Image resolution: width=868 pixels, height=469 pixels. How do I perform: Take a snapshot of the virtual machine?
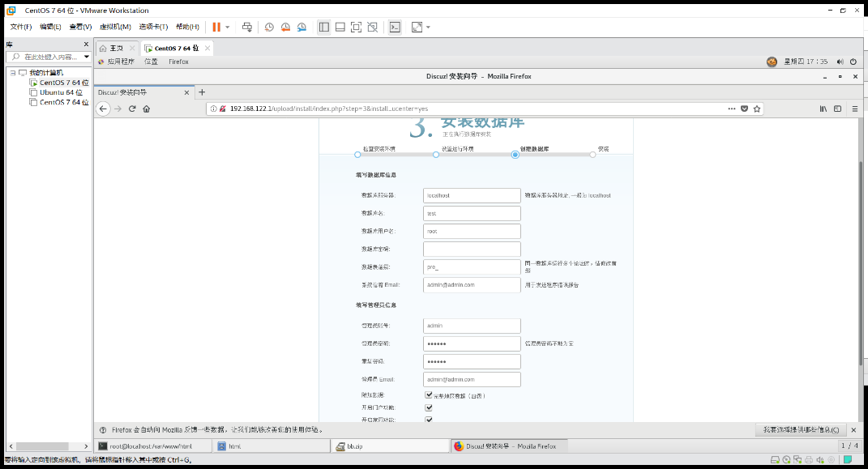coord(268,27)
